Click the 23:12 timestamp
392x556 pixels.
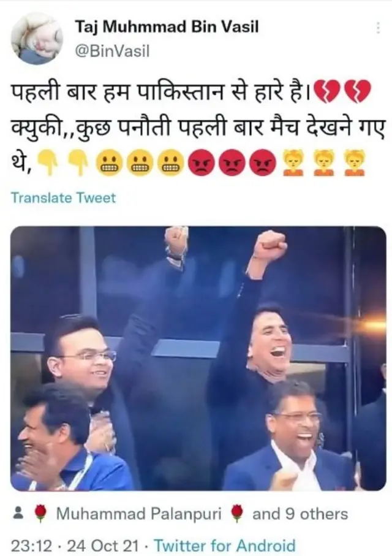pos(32,546)
